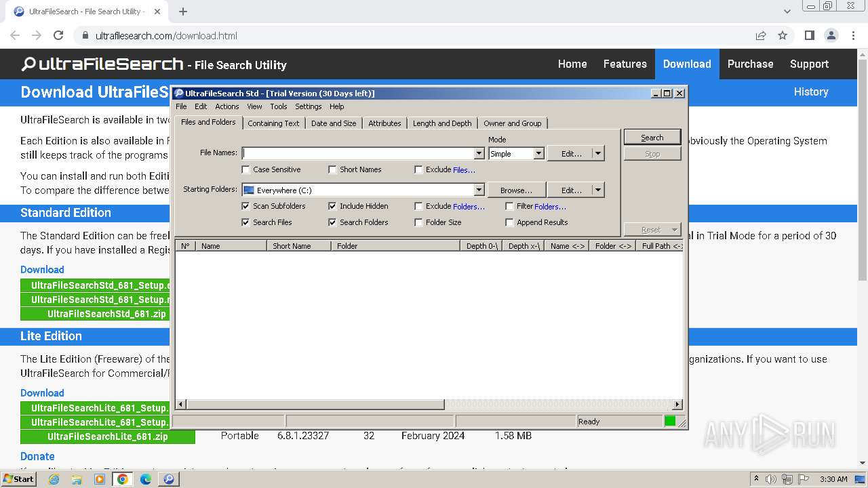Switch to Chrome in taskbar
This screenshot has width=868, height=488.
coord(123,479)
